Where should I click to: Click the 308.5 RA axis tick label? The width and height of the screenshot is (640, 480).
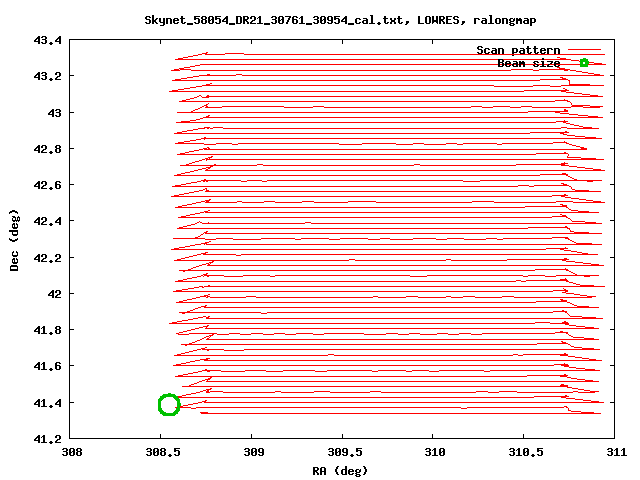[163, 452]
